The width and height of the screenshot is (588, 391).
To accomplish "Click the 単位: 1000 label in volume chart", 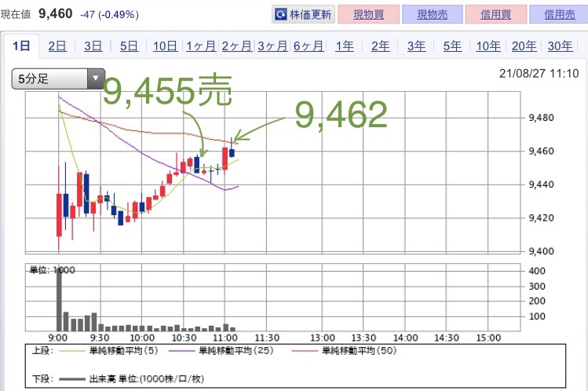I will point(52,270).
